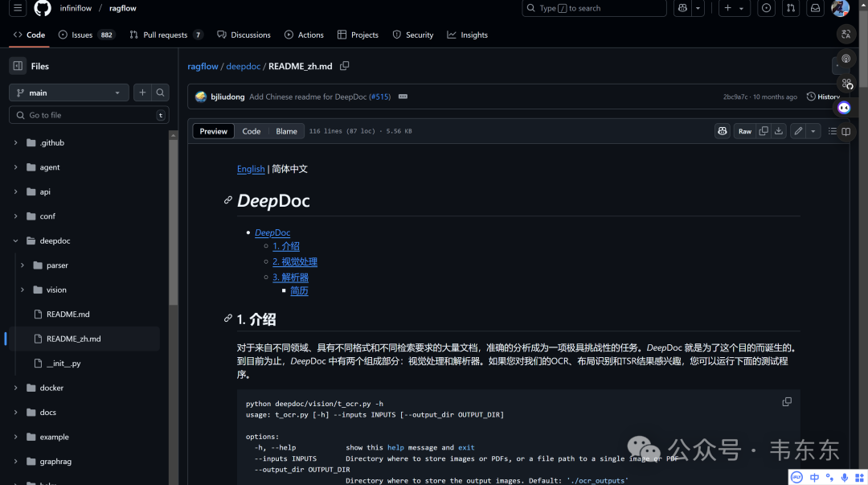Focus the Go to file field

point(88,115)
